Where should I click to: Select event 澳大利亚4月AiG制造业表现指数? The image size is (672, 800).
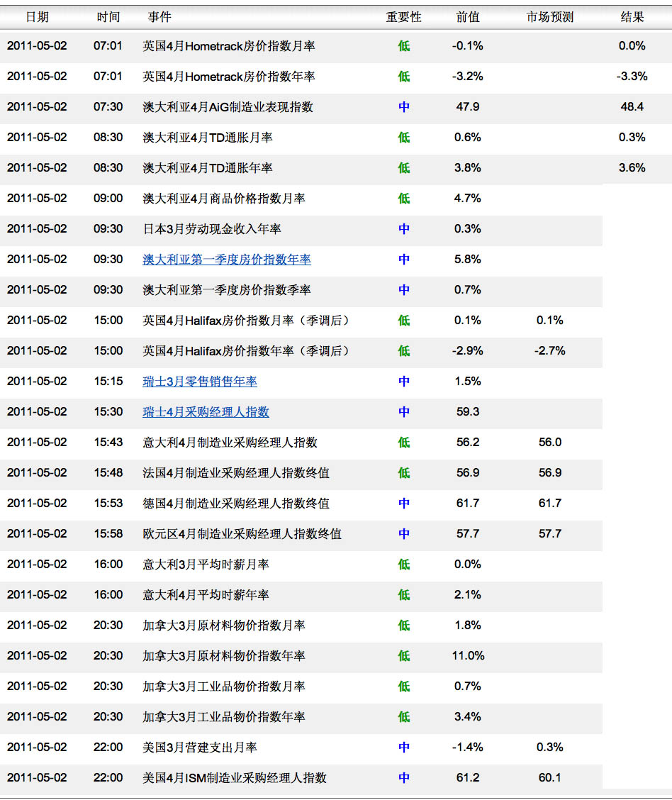click(x=228, y=107)
